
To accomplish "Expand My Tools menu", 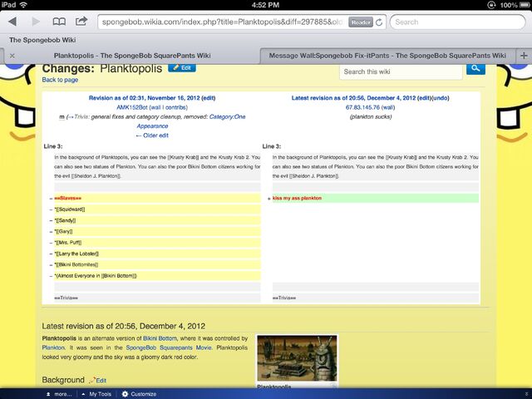I will [x=96, y=394].
